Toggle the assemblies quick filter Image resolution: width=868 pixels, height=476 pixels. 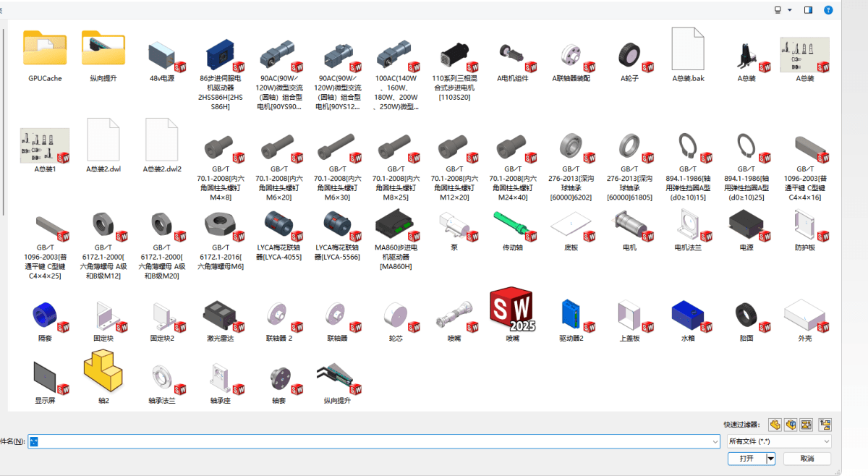791,425
